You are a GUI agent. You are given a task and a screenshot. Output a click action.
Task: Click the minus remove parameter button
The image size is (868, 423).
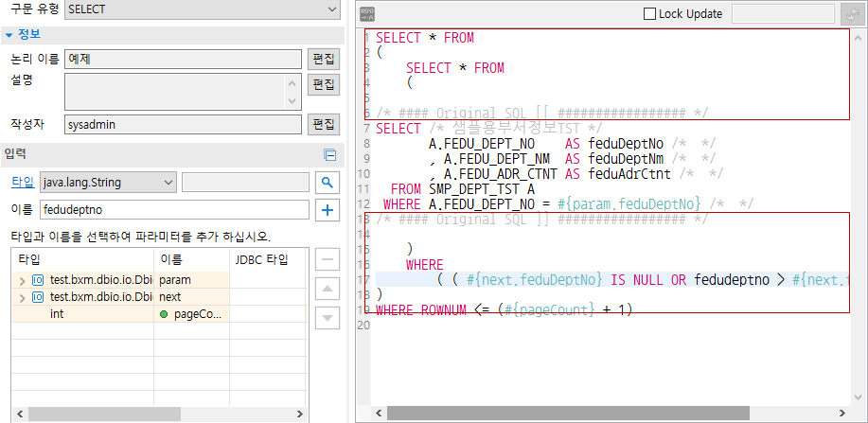328,259
